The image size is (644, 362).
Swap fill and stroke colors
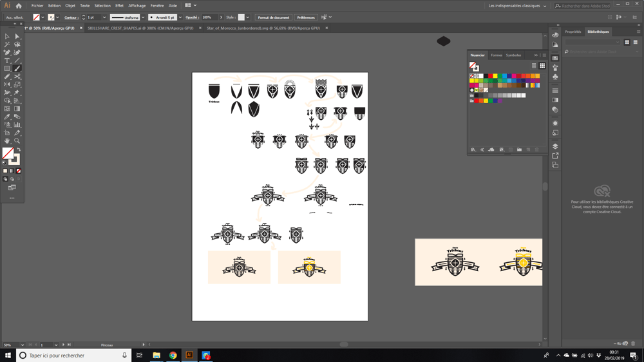[19, 149]
